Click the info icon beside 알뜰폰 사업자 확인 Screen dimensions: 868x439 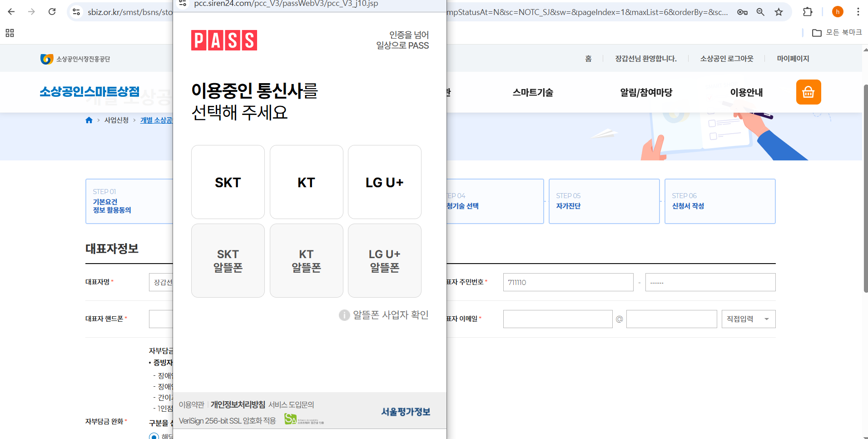[x=344, y=315]
